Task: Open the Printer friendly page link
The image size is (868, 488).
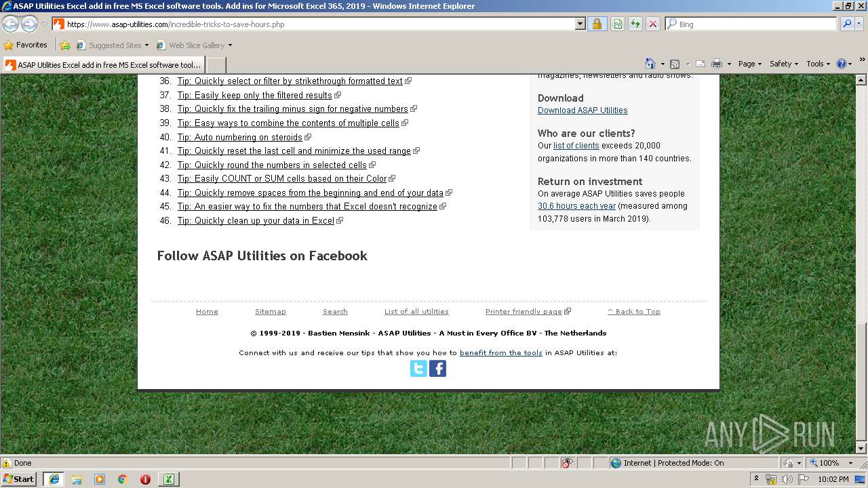Action: (x=524, y=312)
